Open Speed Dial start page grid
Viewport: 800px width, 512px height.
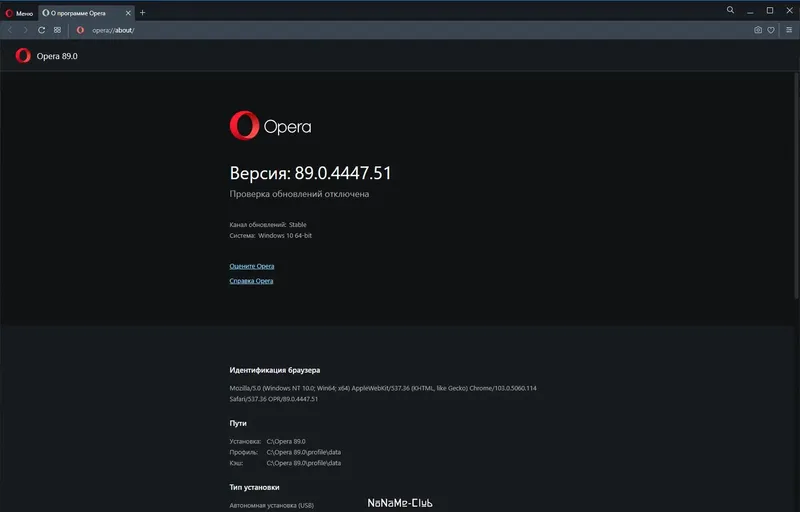(x=57, y=30)
